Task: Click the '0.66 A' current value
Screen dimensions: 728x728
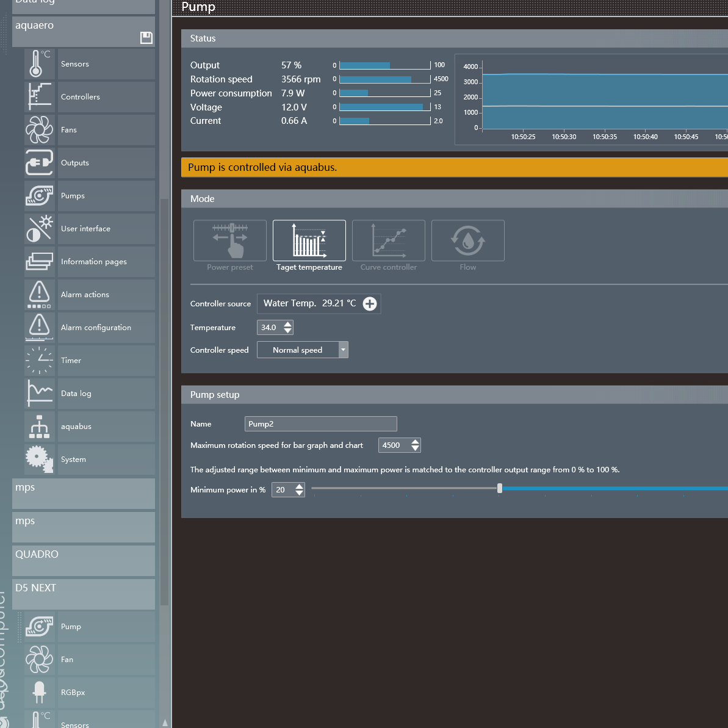Action: (294, 121)
